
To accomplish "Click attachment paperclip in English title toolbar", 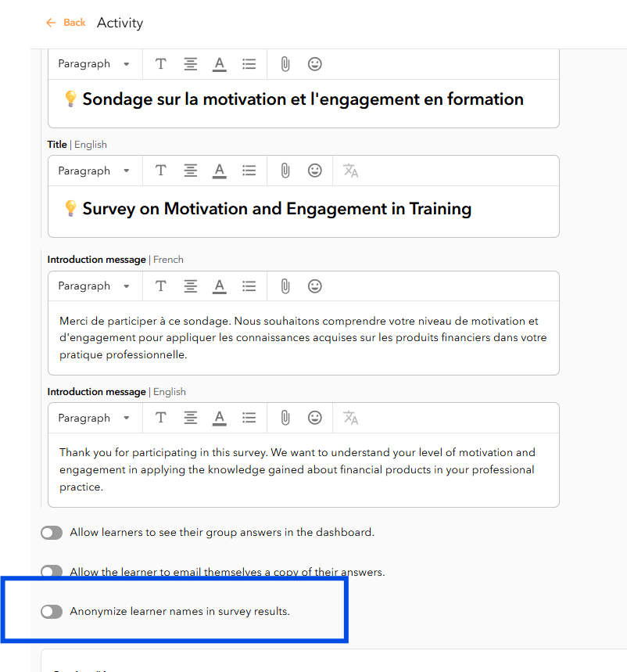I will pyautogui.click(x=285, y=171).
